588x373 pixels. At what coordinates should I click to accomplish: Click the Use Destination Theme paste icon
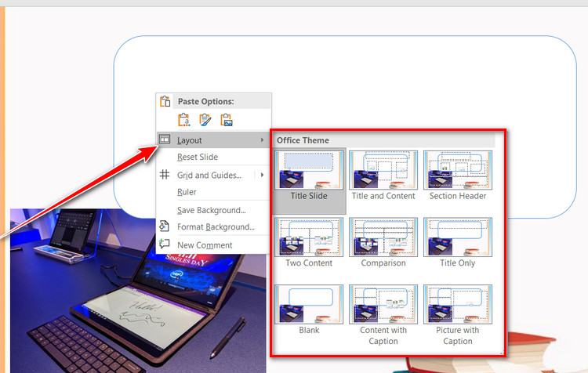click(183, 120)
